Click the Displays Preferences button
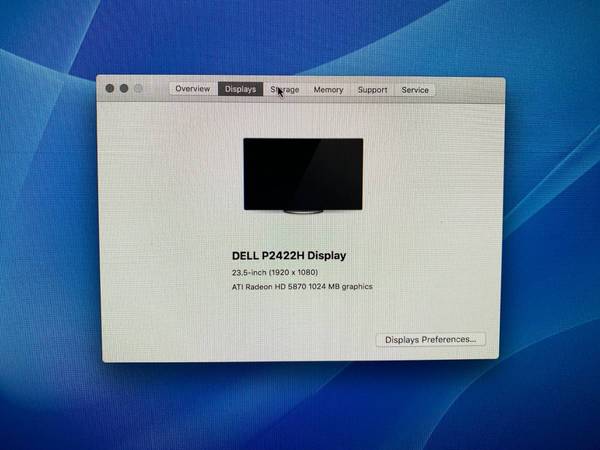Image resolution: width=600 pixels, height=450 pixels. pos(430,339)
